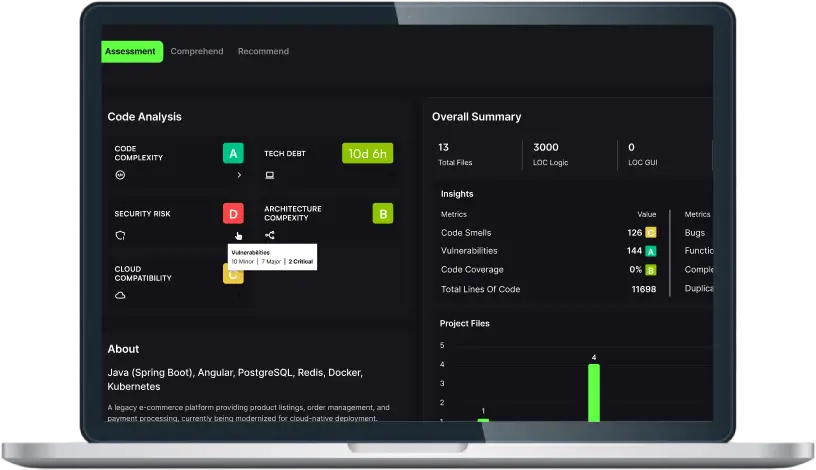
Task: Click the Code Analysis heading
Action: [x=144, y=117]
